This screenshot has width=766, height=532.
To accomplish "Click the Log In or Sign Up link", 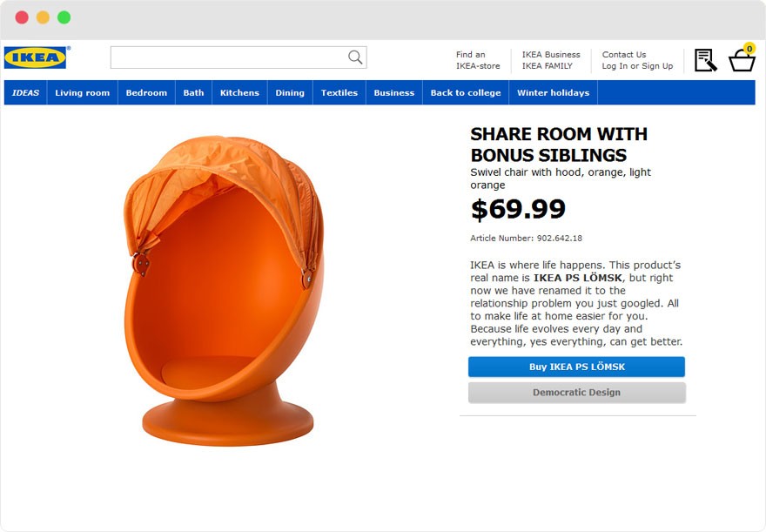I will coord(637,66).
